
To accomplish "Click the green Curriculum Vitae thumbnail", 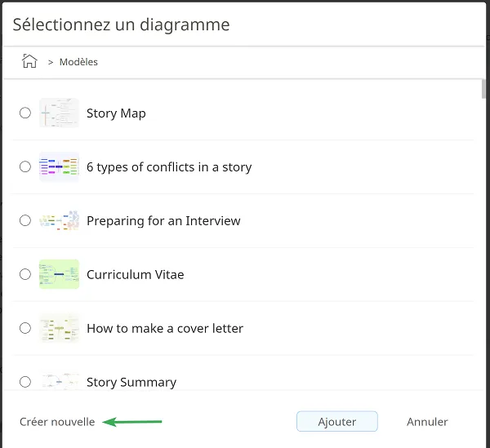I will coord(59,274).
